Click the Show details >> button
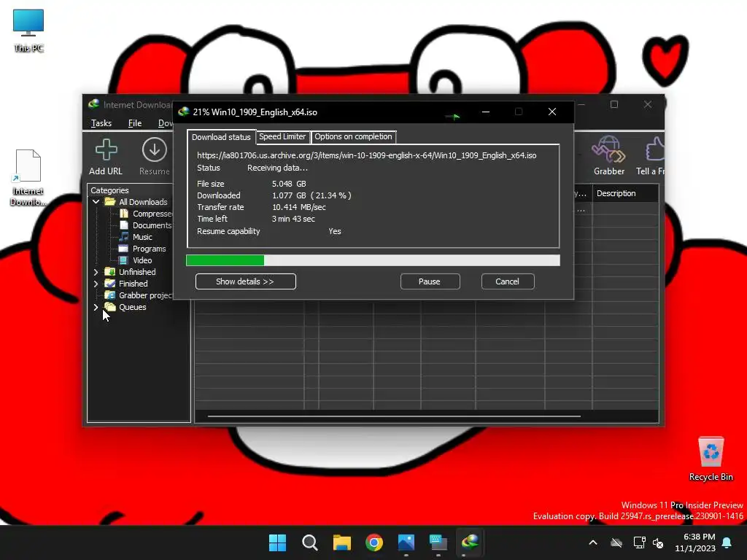 tap(245, 281)
